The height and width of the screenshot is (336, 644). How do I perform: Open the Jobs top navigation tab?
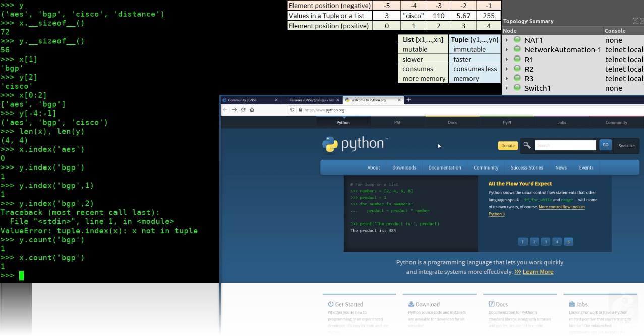[x=562, y=122]
